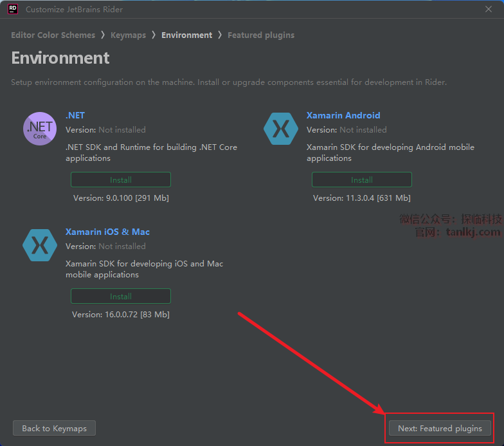
Task: Click the 'Setup environment configuration' description text
Action: coord(229,82)
